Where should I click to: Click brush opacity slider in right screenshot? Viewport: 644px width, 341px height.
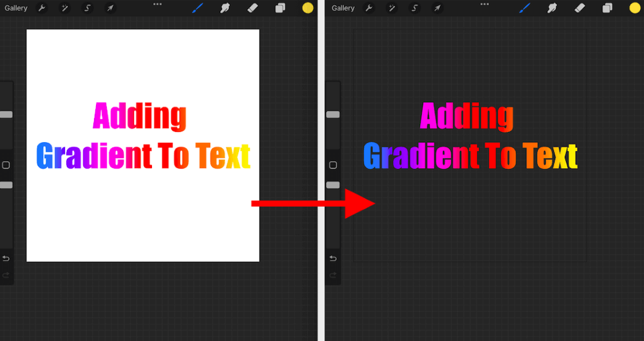click(333, 185)
